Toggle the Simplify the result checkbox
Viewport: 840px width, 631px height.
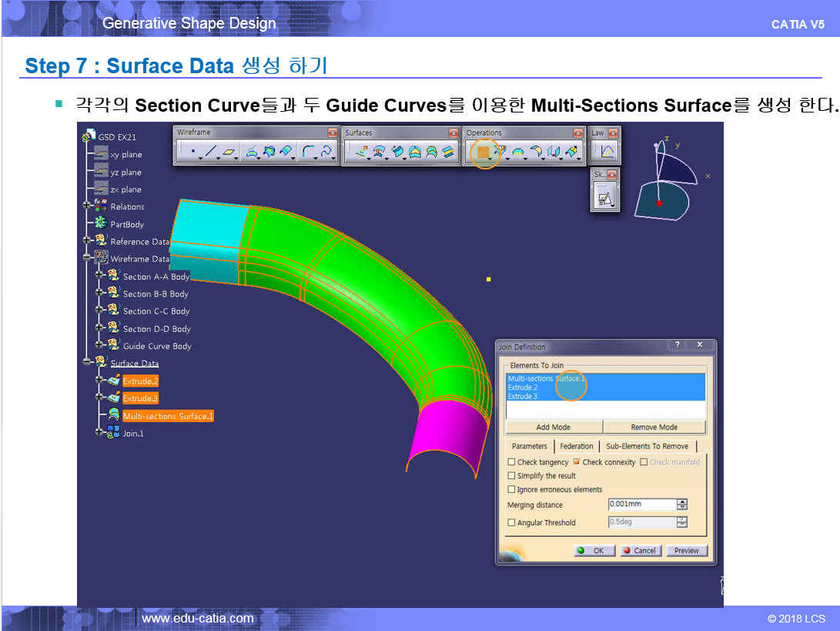point(512,476)
